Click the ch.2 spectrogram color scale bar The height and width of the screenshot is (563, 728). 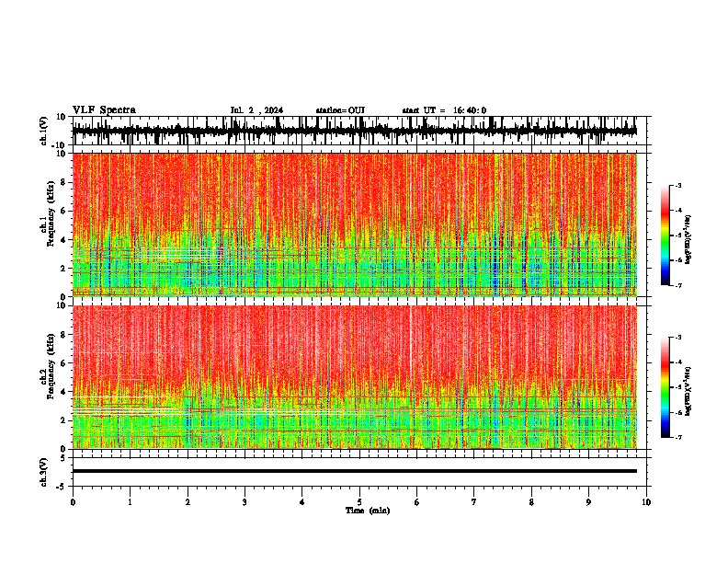[x=665, y=387]
